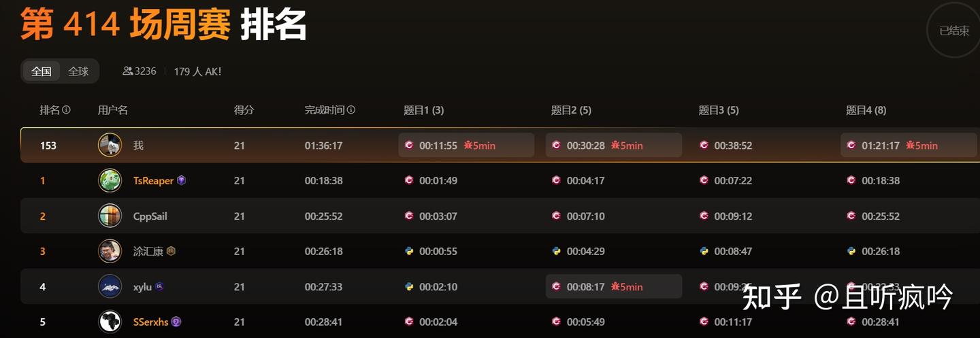Open SSerxhs user profile link
This screenshot has width=980, height=338.
point(151,322)
